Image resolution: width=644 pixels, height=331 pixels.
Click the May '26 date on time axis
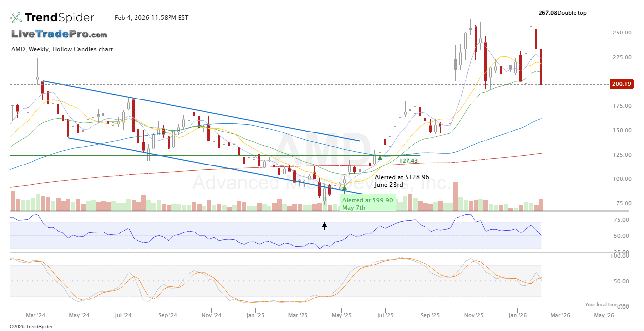click(x=604, y=315)
